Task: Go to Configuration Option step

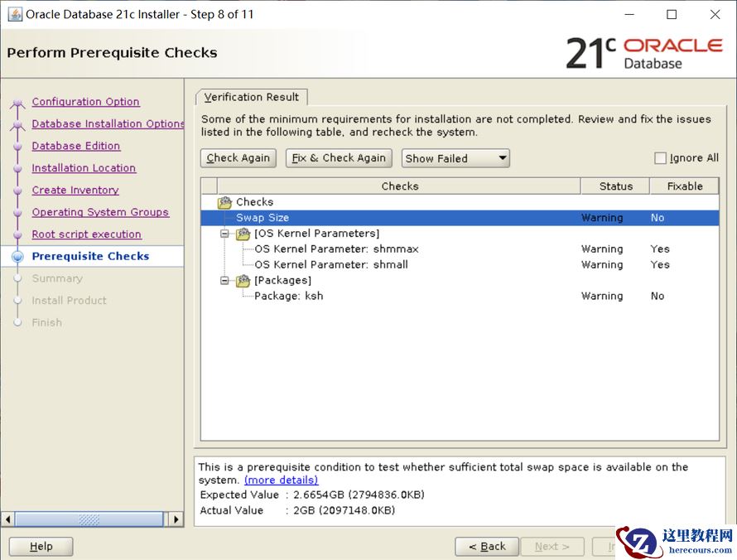Action: (x=85, y=102)
